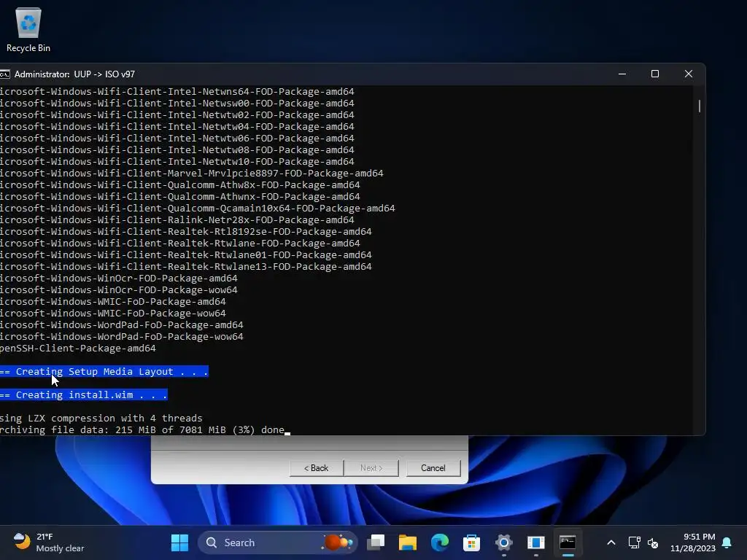This screenshot has width=747, height=560.
Task: Click the OpenSSH-Client-Package-amd64 line
Action: [x=77, y=348]
